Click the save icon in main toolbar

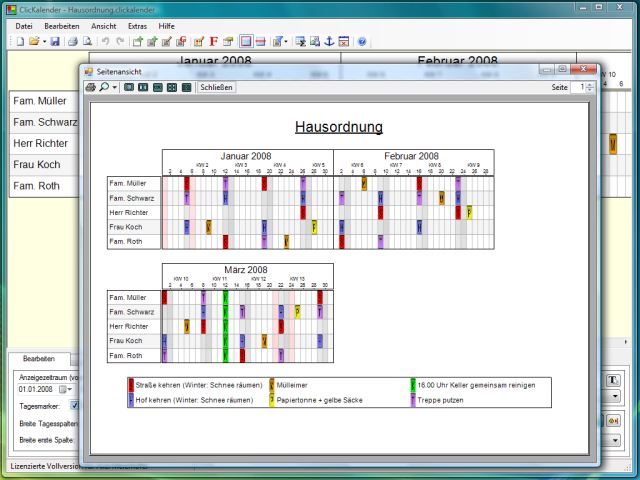(x=55, y=41)
